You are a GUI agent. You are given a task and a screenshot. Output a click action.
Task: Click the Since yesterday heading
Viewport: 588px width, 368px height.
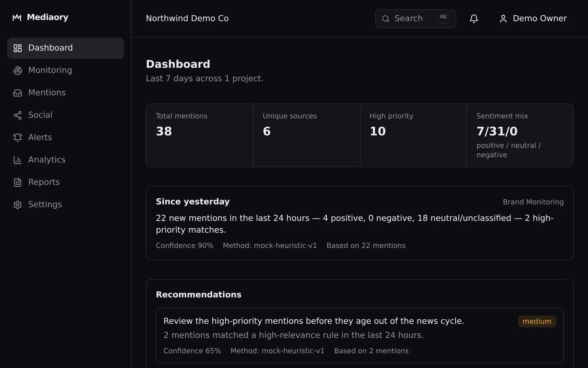click(x=193, y=202)
